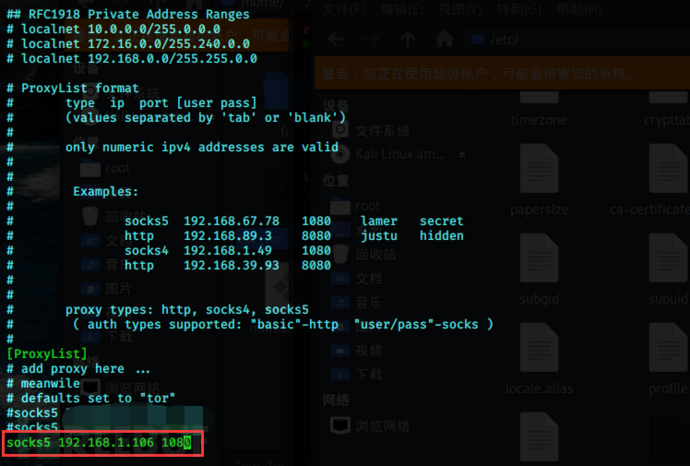Click the '# defaults set to "tor"' line
Screen dimensions: 690x466
(x=91, y=398)
